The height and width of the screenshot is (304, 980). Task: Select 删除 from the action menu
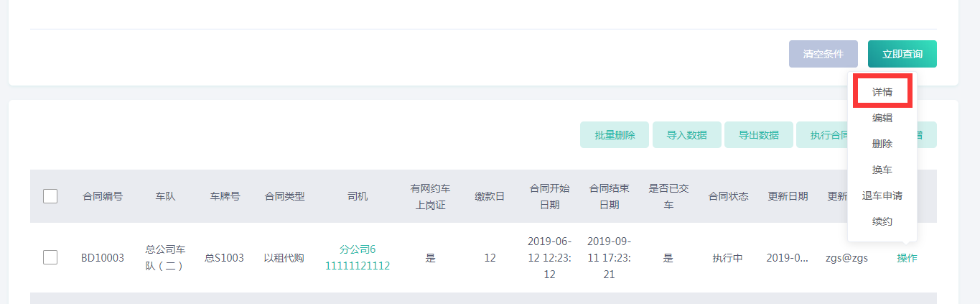(x=882, y=144)
